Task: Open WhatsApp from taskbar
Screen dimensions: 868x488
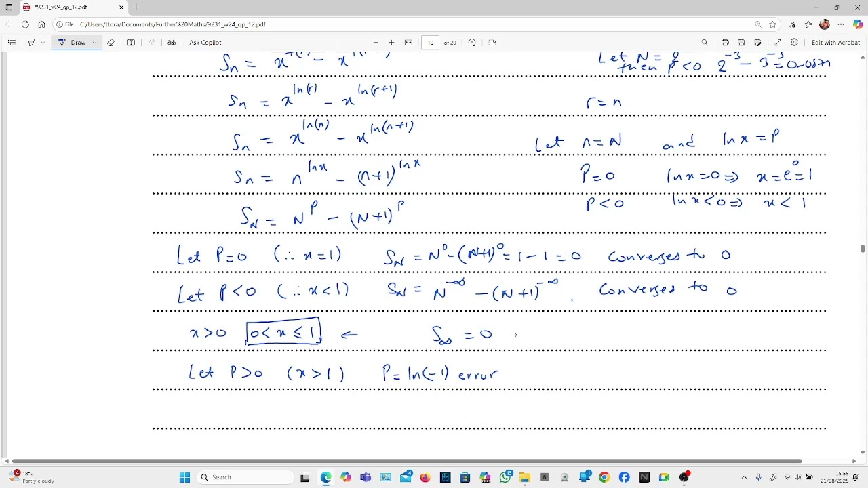Action: coord(505,477)
